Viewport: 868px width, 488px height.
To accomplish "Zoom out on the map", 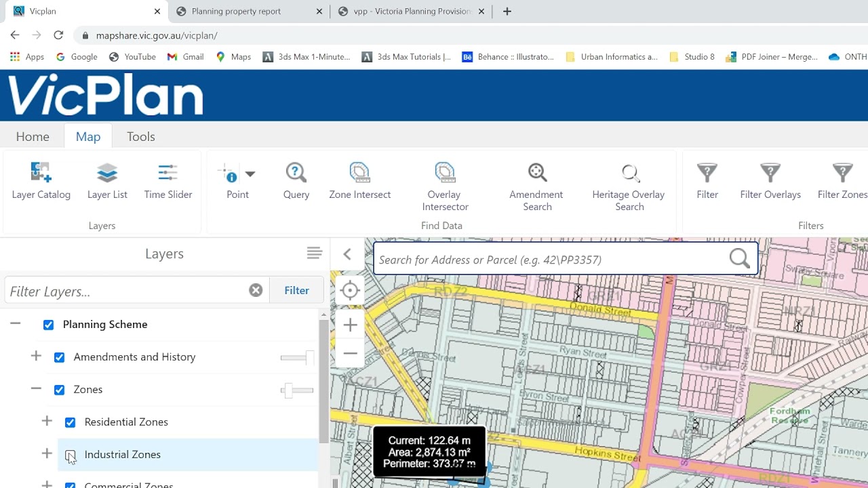I will click(350, 353).
